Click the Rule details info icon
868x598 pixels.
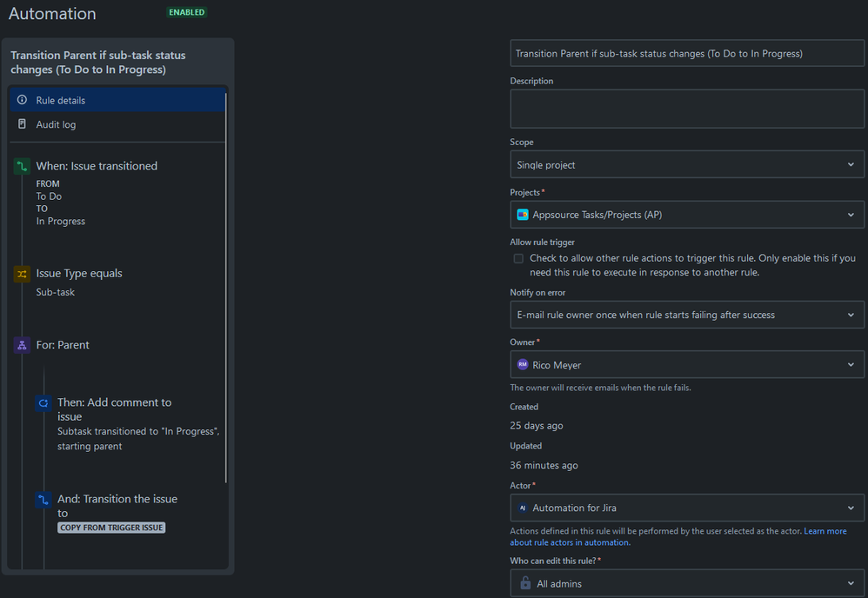click(x=22, y=100)
